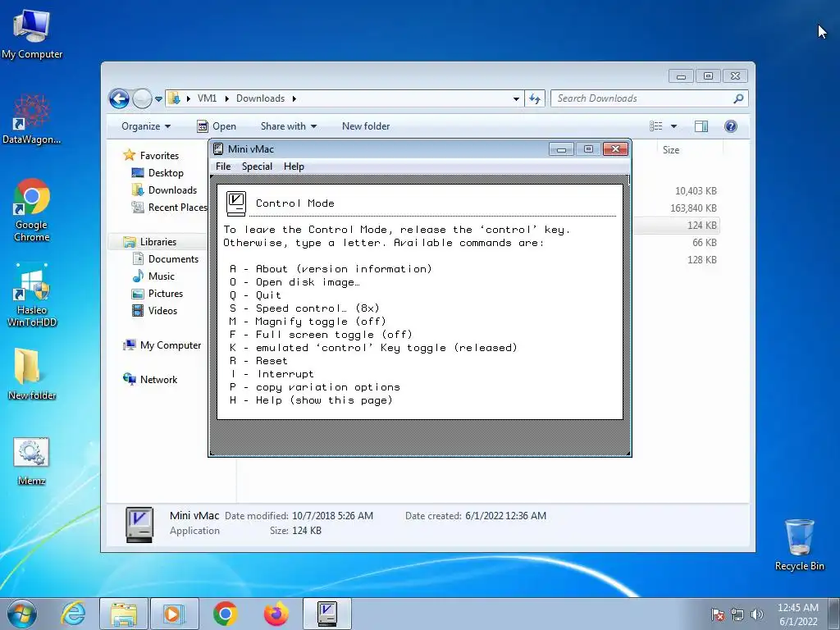Open the File menu in Mini vMac
The height and width of the screenshot is (630, 840).
(x=223, y=167)
